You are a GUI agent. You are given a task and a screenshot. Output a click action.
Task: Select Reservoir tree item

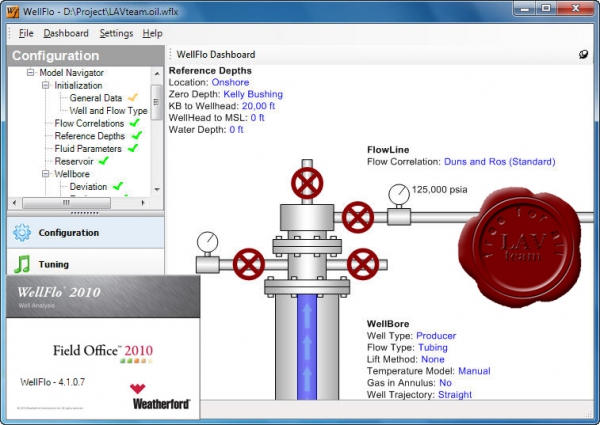[x=74, y=161]
